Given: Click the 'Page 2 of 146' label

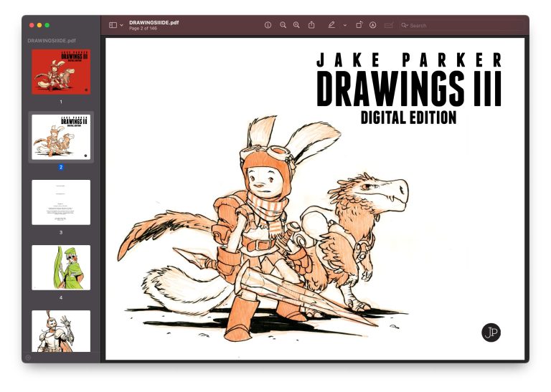Looking at the screenshot, I should tap(143, 29).
